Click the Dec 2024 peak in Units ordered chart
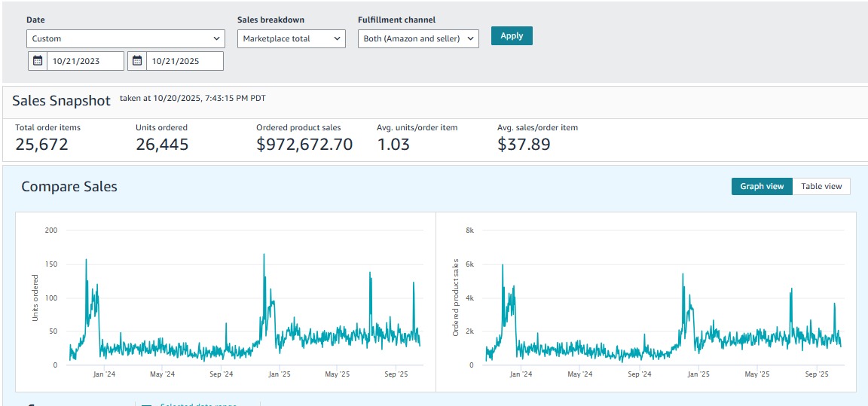 (x=264, y=255)
